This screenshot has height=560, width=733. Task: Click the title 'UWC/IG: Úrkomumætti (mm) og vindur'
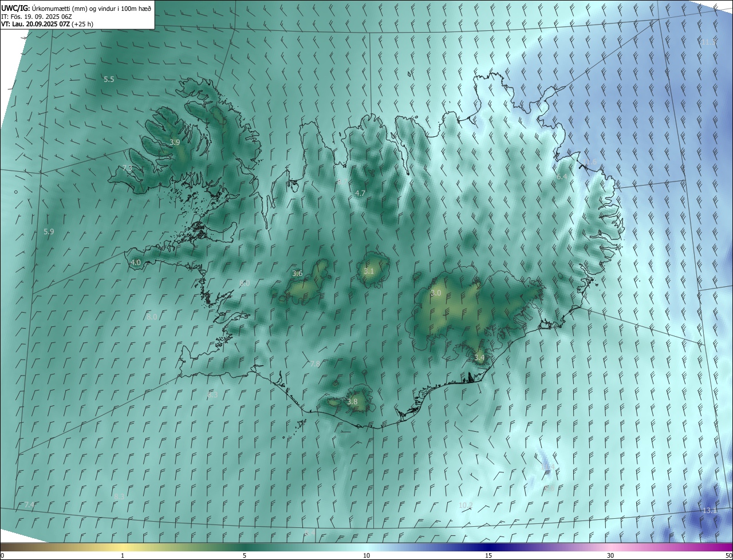tap(77, 7)
